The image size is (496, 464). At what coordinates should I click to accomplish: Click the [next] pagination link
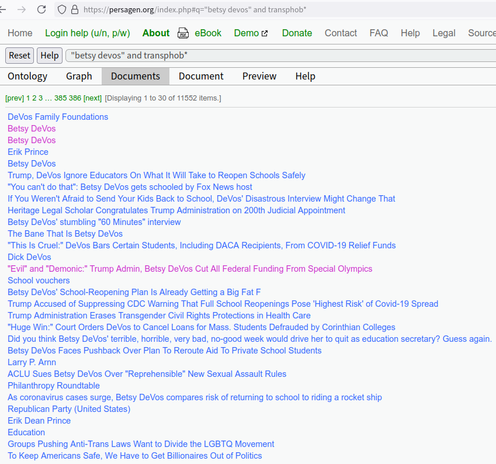pos(92,98)
